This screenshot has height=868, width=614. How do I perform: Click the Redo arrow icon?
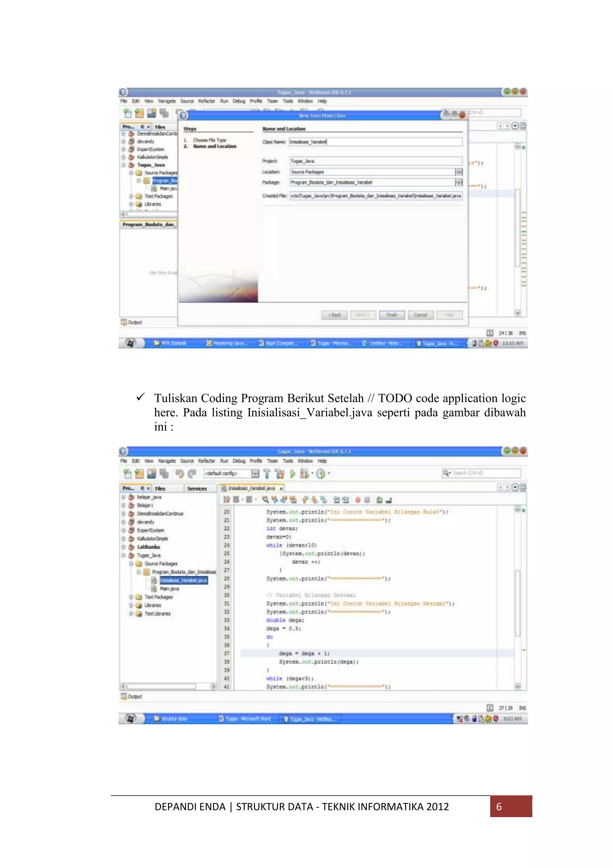coord(192,473)
